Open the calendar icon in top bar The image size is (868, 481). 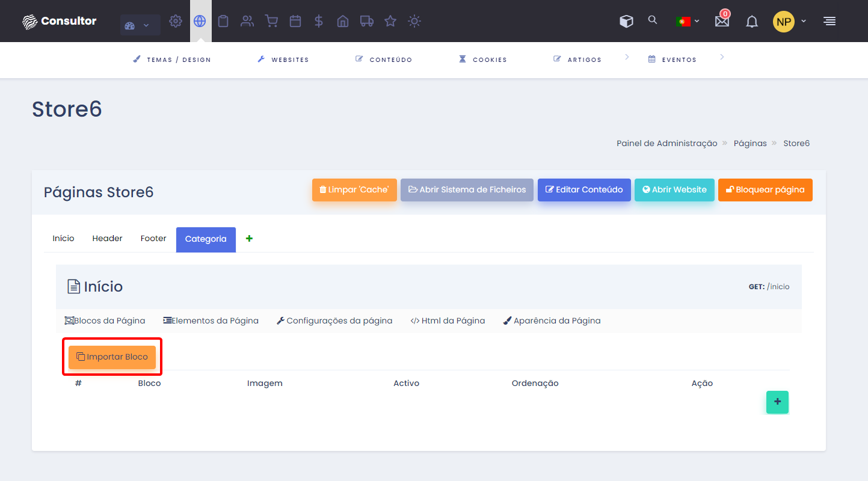[x=295, y=21]
